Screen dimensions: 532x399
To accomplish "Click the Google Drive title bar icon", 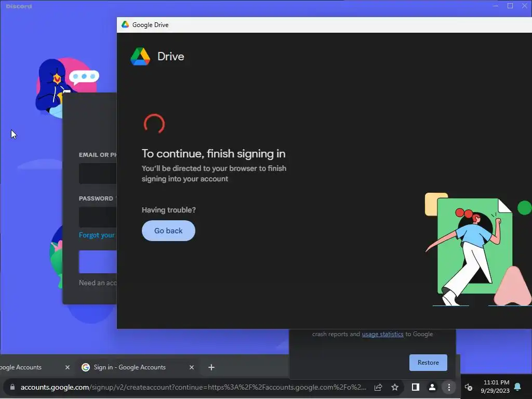I will point(125,24).
